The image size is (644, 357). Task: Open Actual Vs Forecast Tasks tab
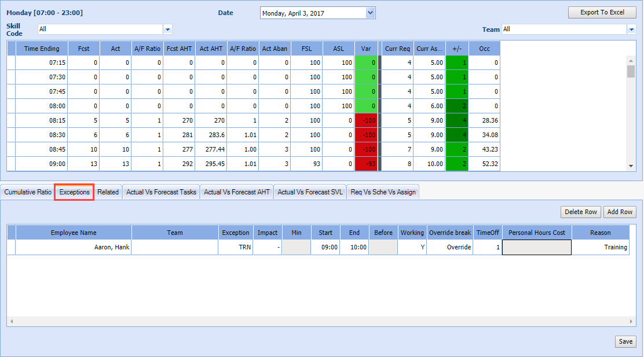point(161,192)
